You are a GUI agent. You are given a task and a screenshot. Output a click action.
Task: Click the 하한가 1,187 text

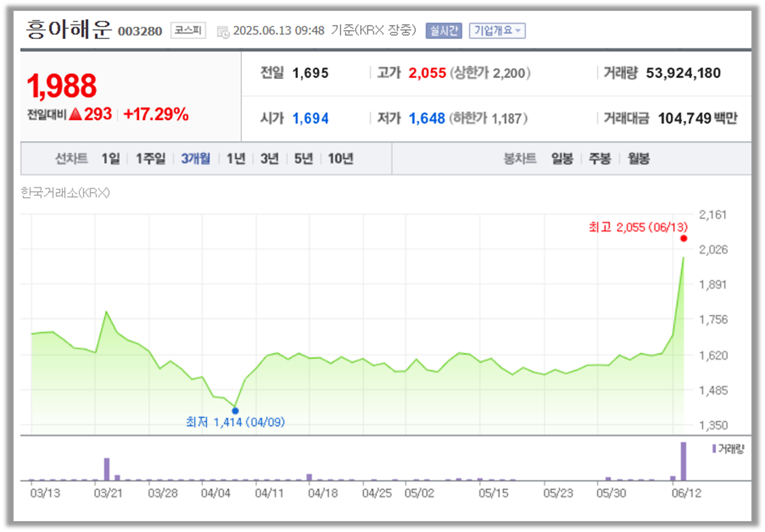click(x=488, y=119)
